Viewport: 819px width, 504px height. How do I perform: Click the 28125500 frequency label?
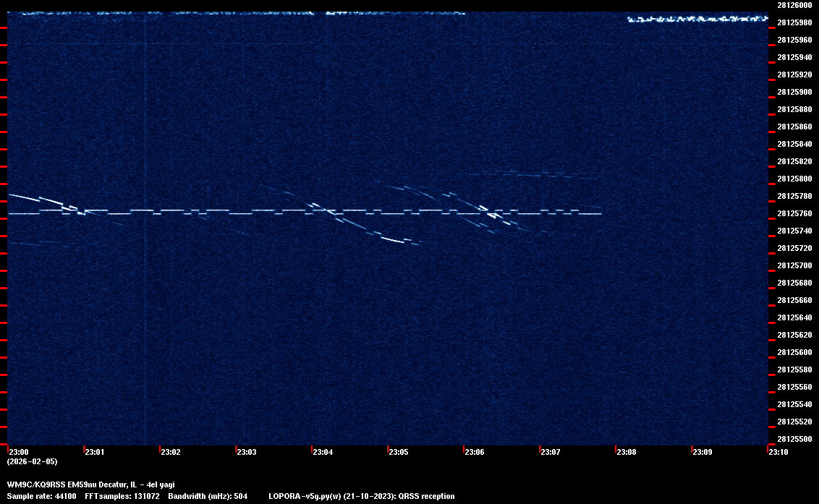pyautogui.click(x=794, y=439)
